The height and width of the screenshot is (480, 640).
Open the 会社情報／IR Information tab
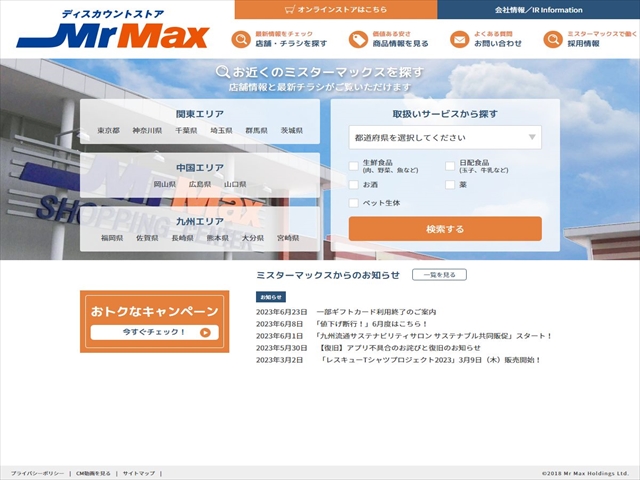point(538,9)
